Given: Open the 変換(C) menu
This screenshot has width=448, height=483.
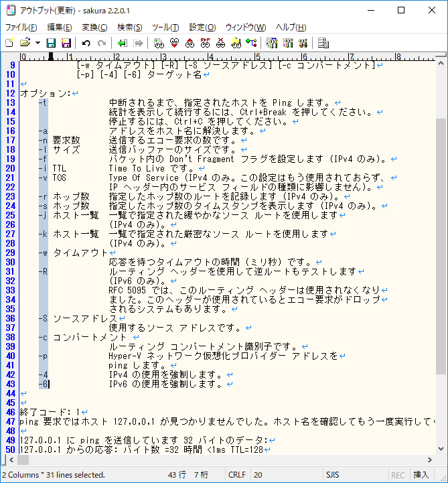Looking at the screenshot, I should point(94,27).
